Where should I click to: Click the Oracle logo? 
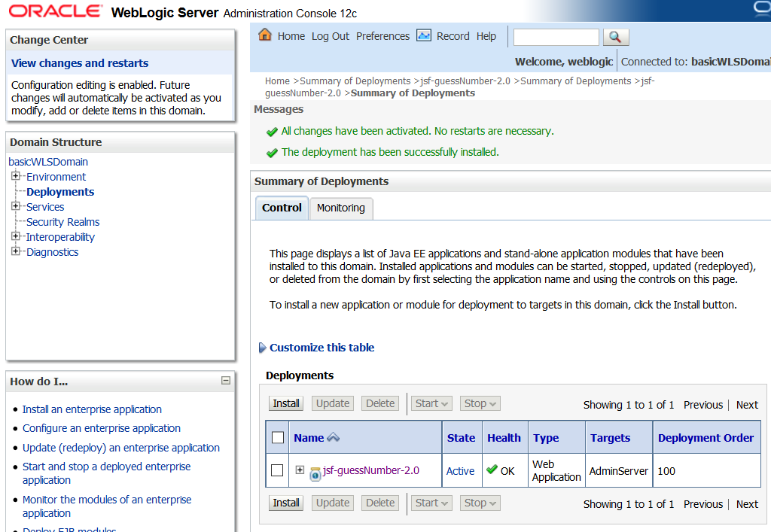56,11
